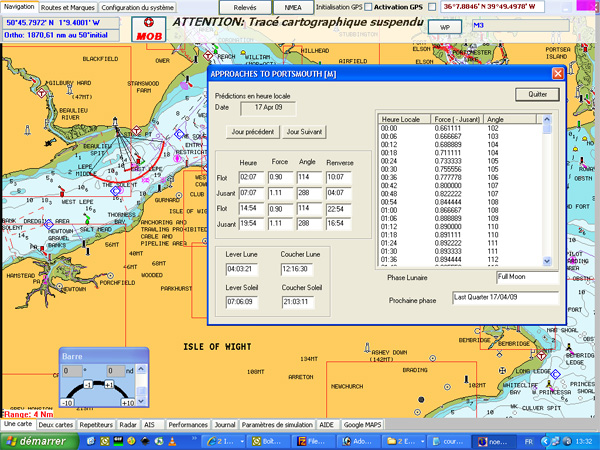Switch to FileZilla taskbar window

313,442
